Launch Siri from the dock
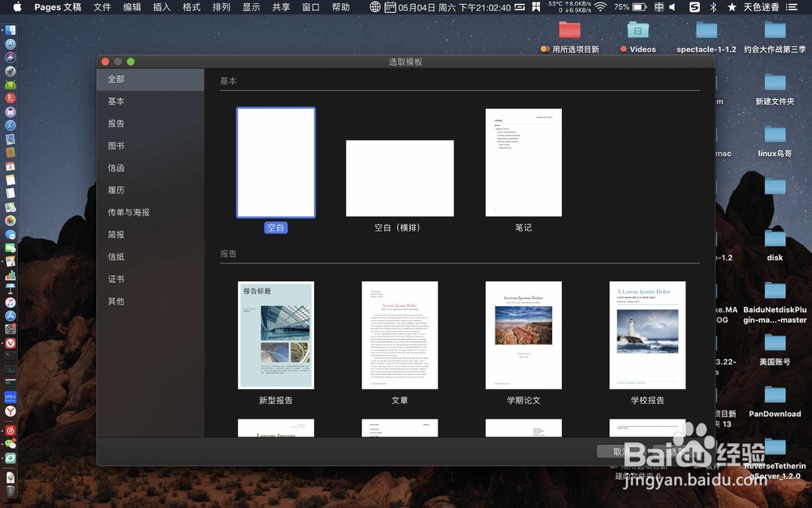812x508 pixels. (11, 58)
